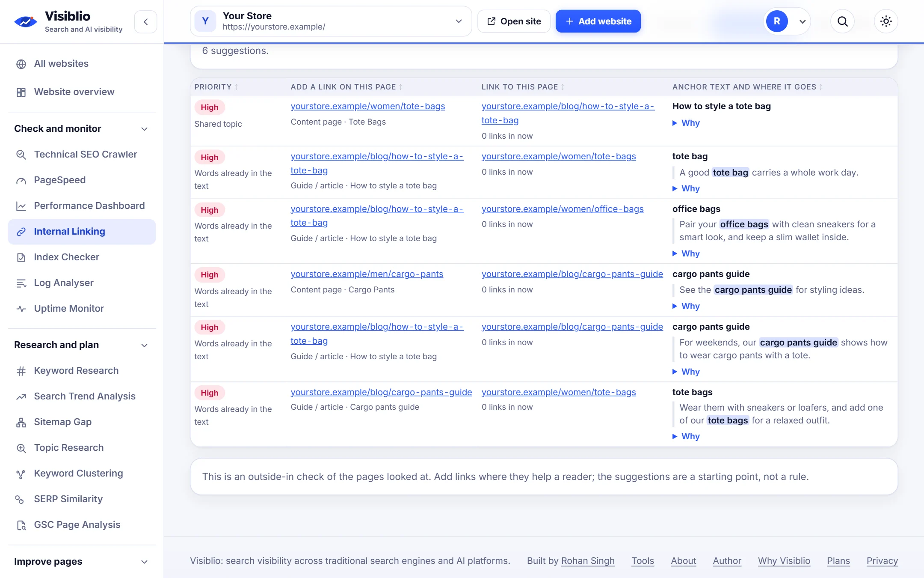Click the user avatar R

[776, 21]
